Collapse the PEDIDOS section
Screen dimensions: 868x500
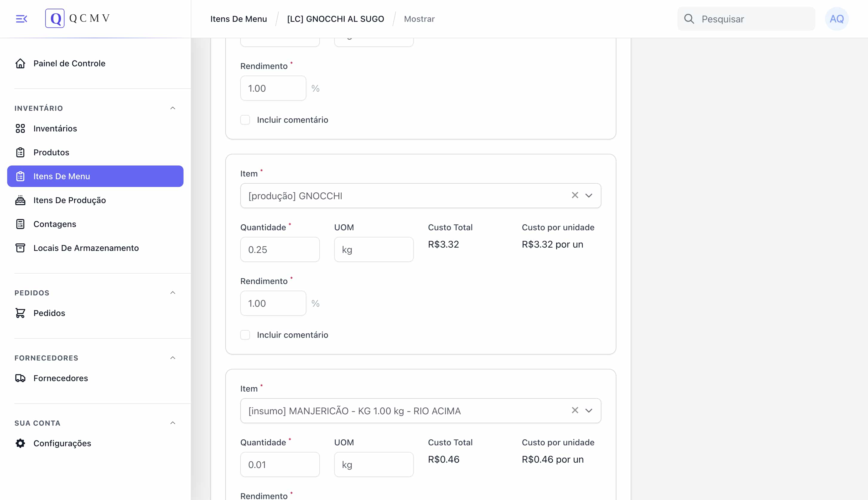tap(173, 293)
